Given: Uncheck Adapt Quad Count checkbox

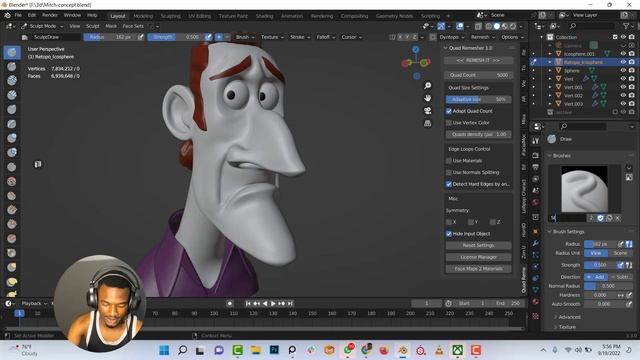Looking at the screenshot, I should (449, 111).
